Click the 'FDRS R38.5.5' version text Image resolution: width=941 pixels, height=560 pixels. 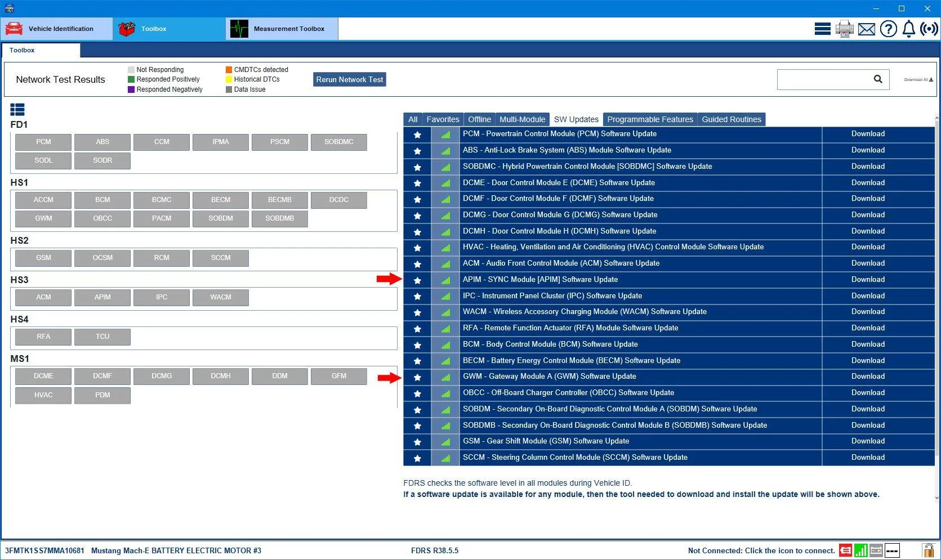[x=435, y=551]
